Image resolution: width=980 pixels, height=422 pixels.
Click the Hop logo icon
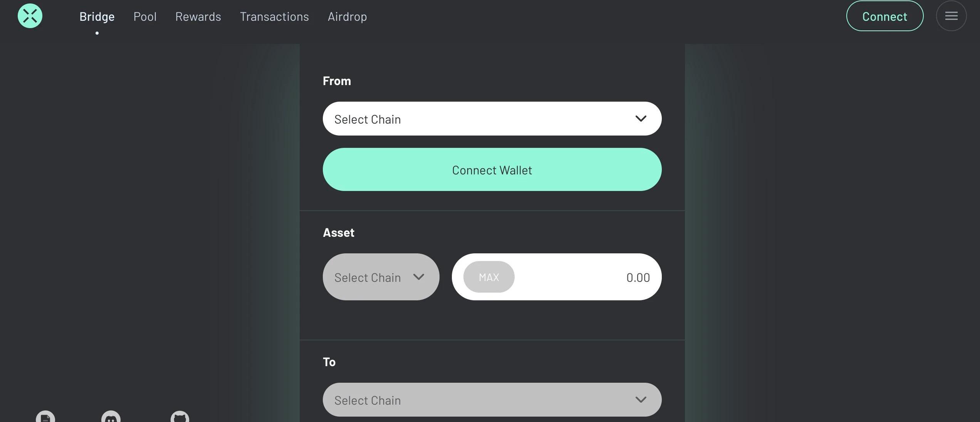point(30,16)
